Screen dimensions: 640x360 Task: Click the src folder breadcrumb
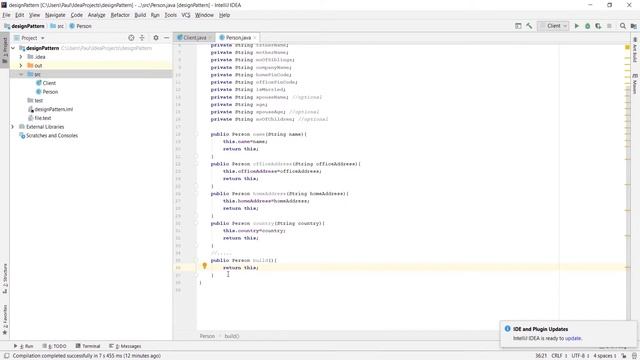57,26
